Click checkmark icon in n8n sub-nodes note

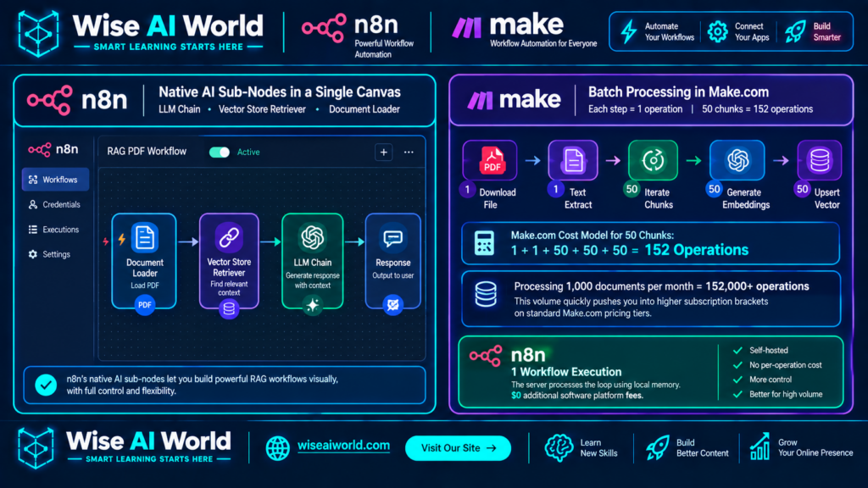pos(46,385)
